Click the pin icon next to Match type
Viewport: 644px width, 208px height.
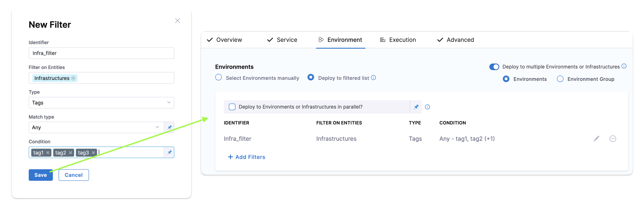pyautogui.click(x=169, y=127)
